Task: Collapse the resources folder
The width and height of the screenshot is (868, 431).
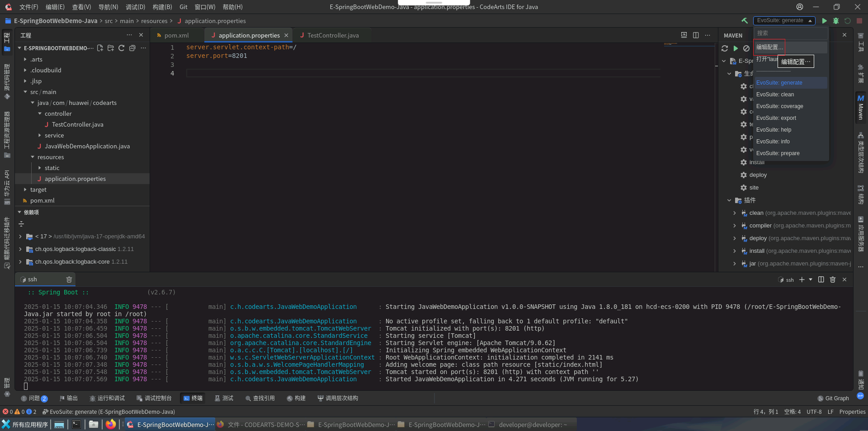Action: pyautogui.click(x=33, y=157)
